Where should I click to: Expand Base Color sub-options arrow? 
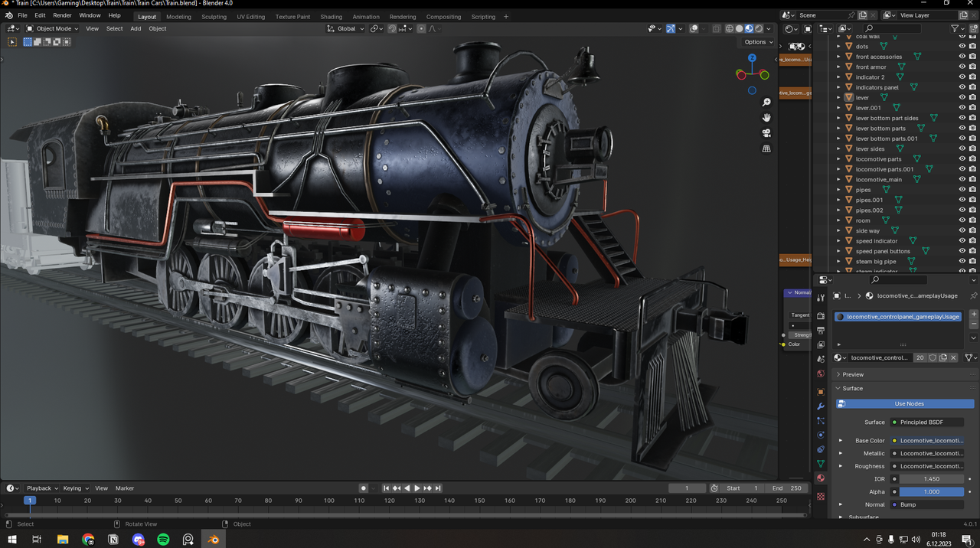click(841, 441)
